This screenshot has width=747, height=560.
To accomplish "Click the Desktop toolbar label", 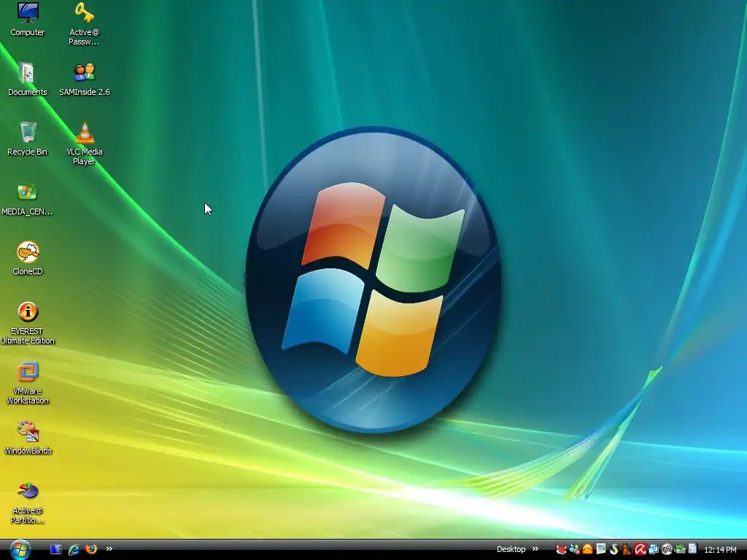I will 511,549.
